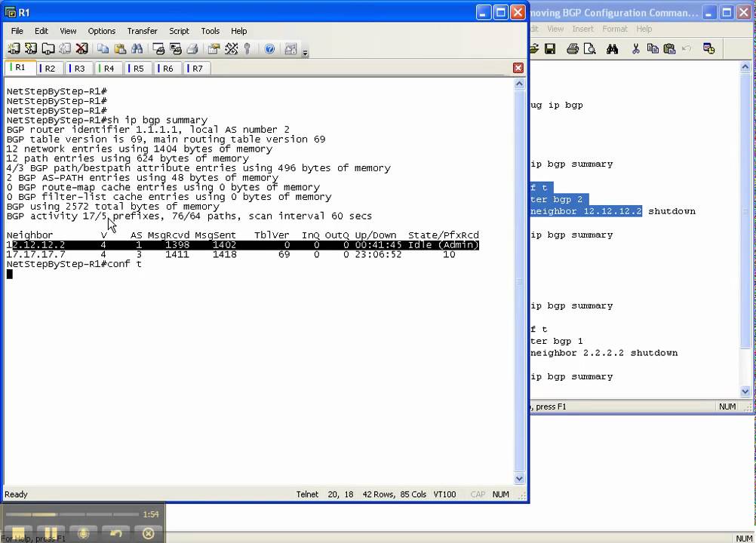The image size is (756, 543).
Task: Open the Help menu in document window
Action: coord(644,29)
